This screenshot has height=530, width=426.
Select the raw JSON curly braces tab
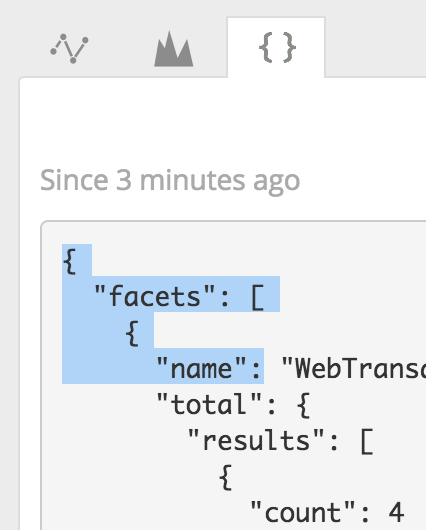pos(276,48)
